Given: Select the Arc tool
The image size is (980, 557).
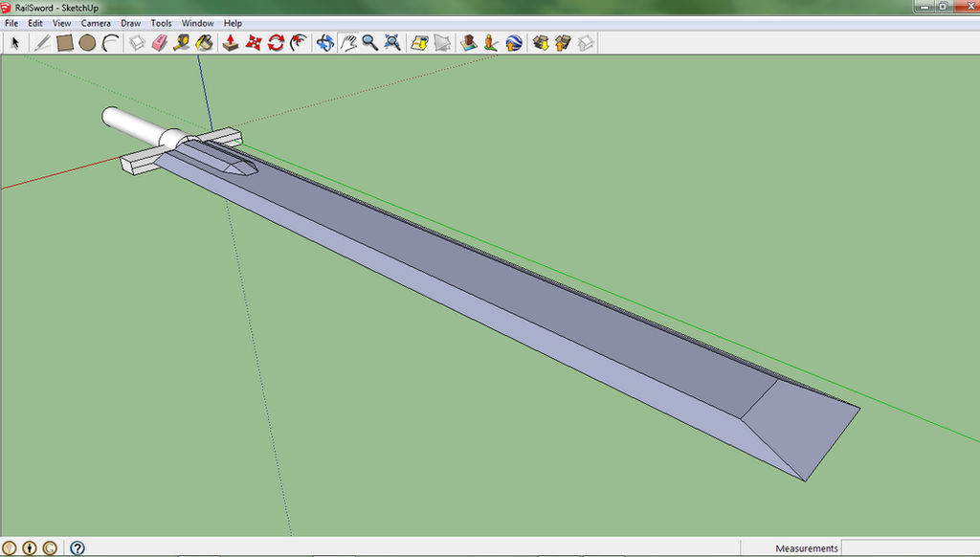Looking at the screenshot, I should (111, 43).
